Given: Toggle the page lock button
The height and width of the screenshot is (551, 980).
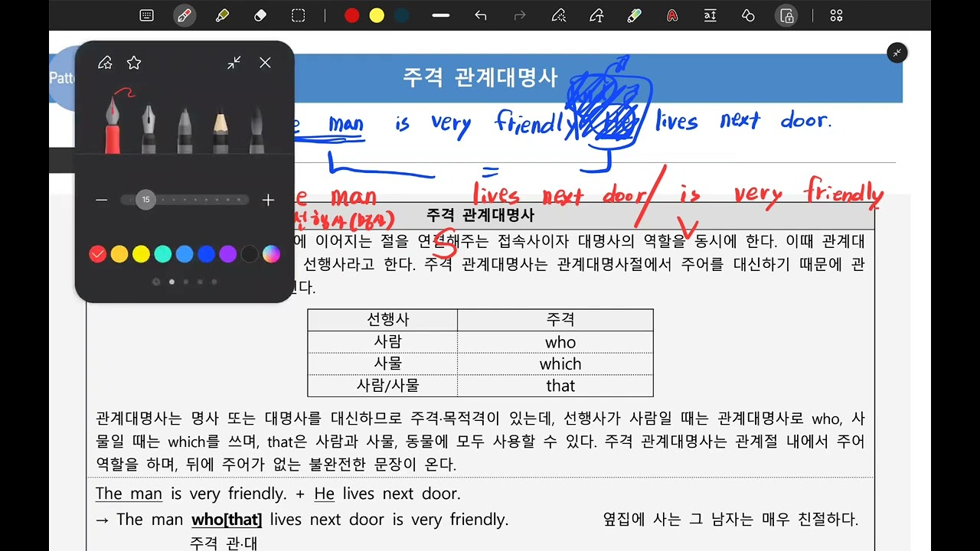Looking at the screenshot, I should point(786,15).
